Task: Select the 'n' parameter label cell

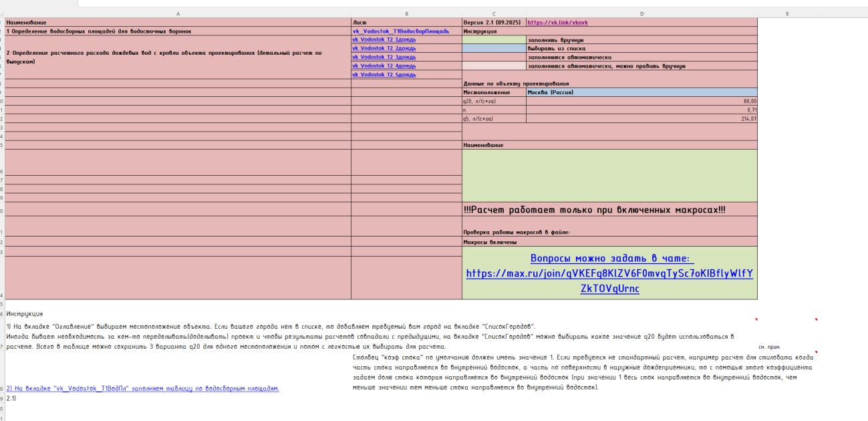Action: [x=494, y=110]
